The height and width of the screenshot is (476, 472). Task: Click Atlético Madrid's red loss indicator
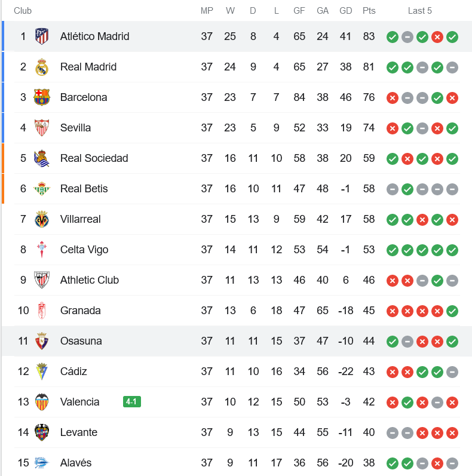pos(437,37)
